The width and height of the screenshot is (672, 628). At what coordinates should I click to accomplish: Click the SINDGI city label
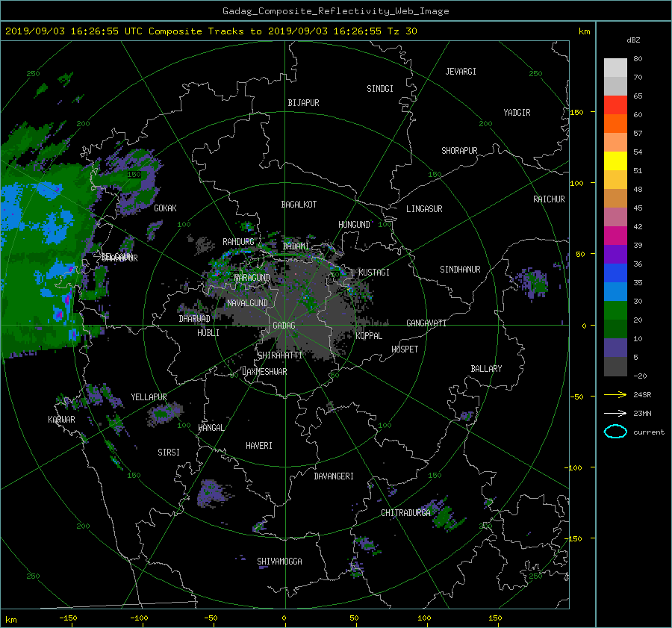coord(380,89)
